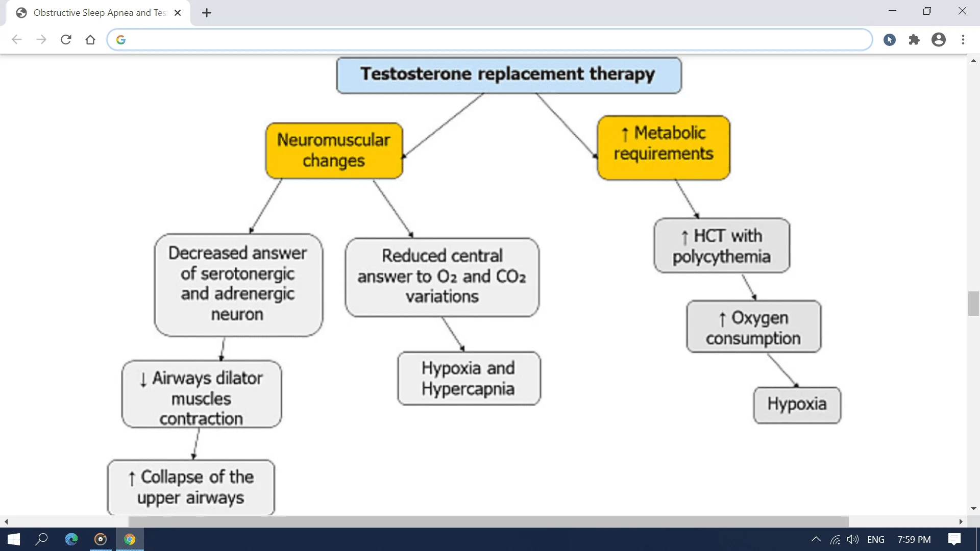
Task: Click the globe favicon on the tab
Action: click(21, 13)
